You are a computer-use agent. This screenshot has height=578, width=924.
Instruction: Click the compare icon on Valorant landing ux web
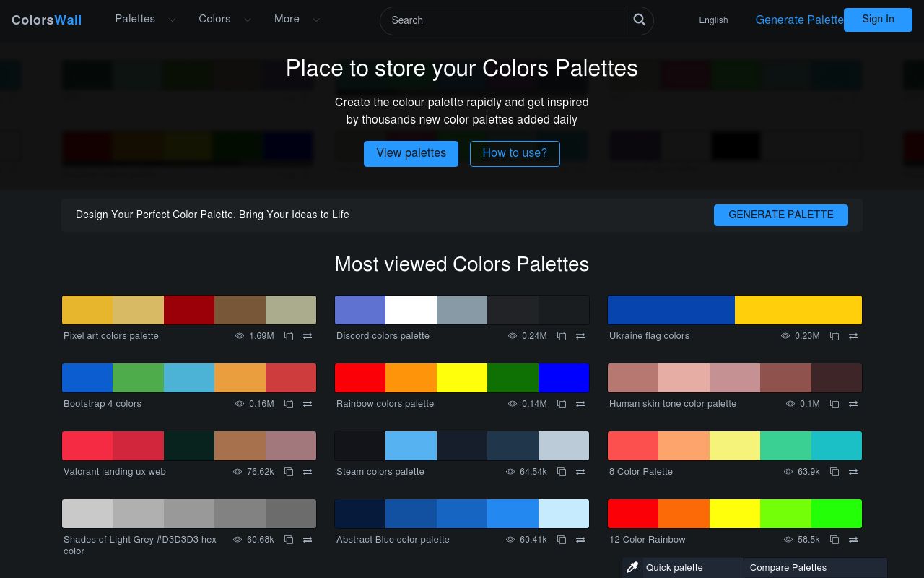(308, 472)
